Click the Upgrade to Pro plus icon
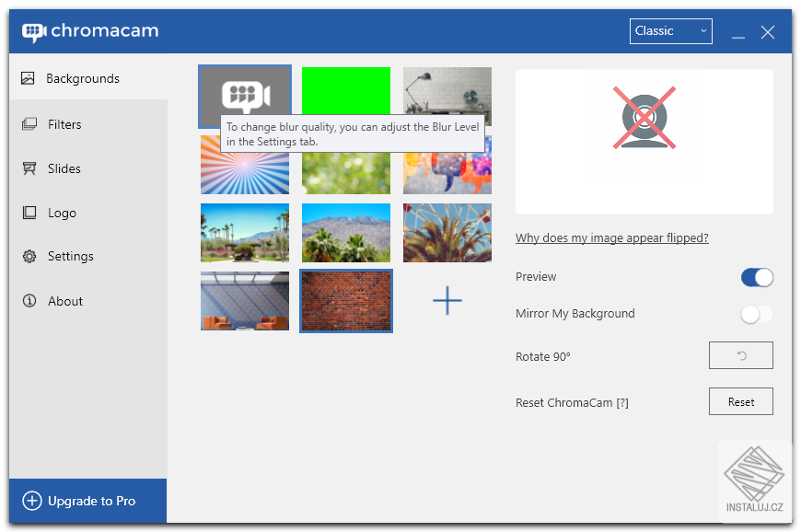The image size is (801, 532). click(x=31, y=501)
